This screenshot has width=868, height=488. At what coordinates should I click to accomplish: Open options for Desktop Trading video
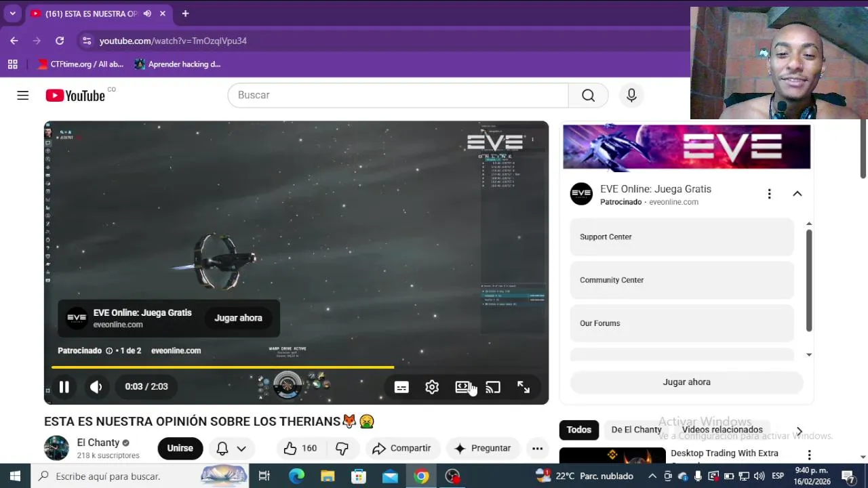[809, 455]
